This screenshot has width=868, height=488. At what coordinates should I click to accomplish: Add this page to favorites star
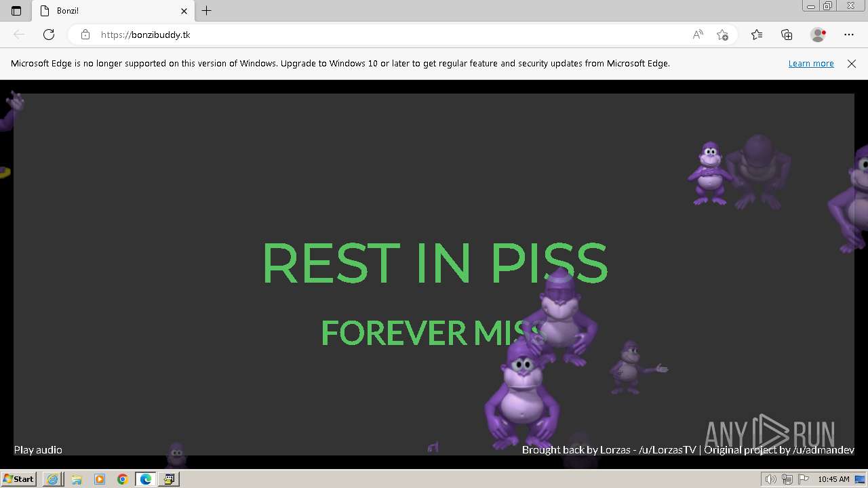pyautogui.click(x=723, y=35)
